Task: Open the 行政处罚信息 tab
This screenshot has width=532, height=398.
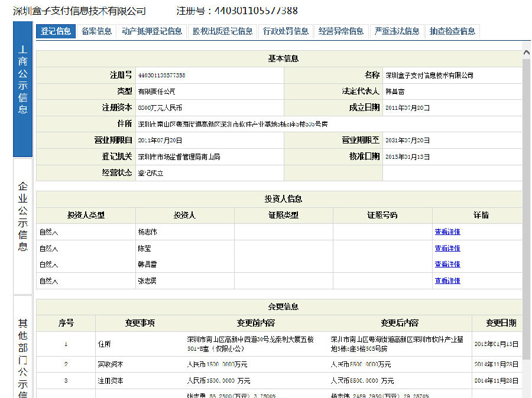Action: point(286,31)
